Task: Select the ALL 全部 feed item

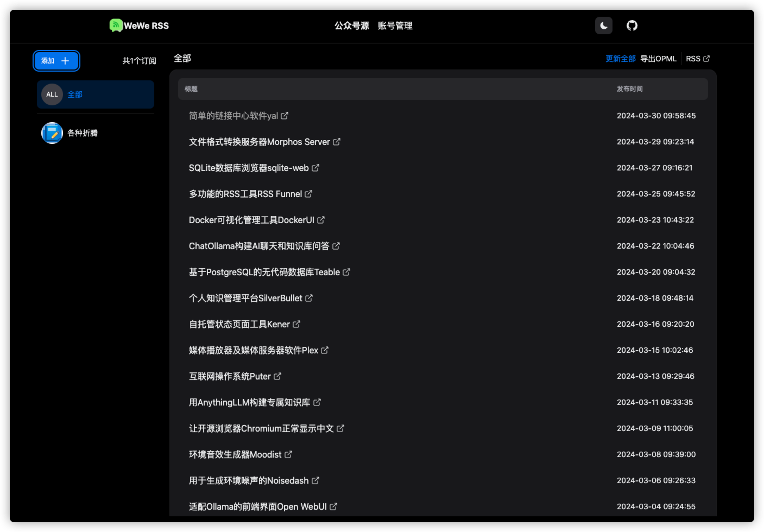Action: [96, 94]
